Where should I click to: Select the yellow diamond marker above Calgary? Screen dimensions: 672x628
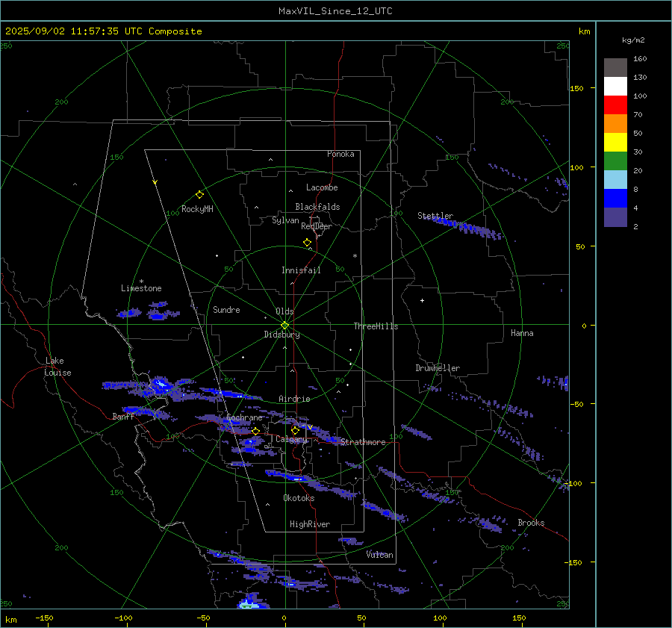coord(295,430)
